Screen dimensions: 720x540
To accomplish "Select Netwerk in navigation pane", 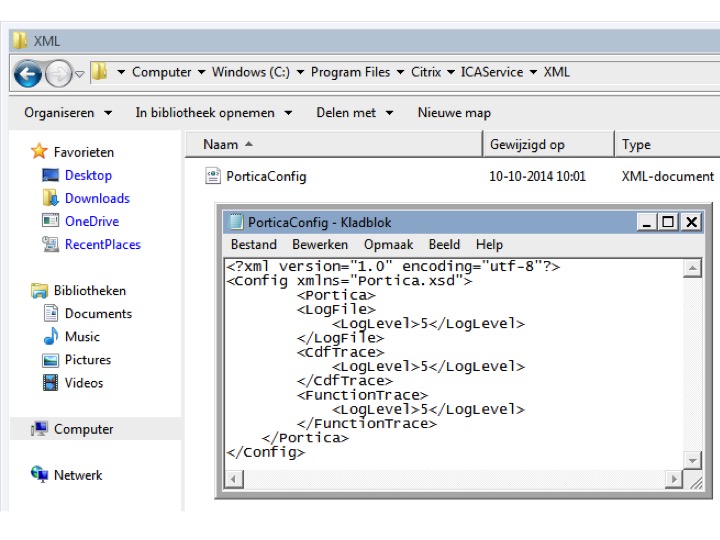I will 78,475.
